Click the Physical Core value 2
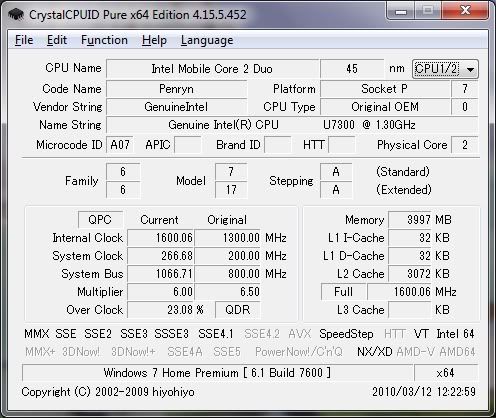496x418 pixels. click(x=465, y=145)
